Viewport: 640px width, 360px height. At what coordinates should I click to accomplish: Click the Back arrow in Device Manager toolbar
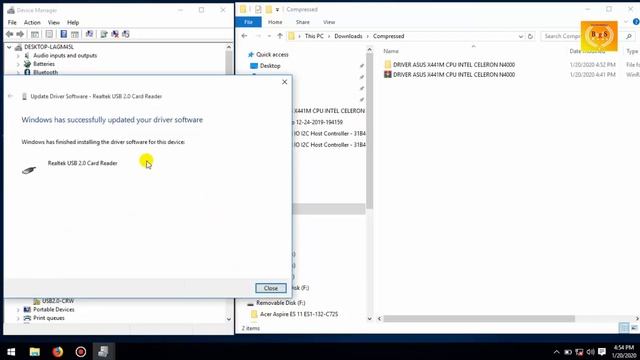point(9,34)
